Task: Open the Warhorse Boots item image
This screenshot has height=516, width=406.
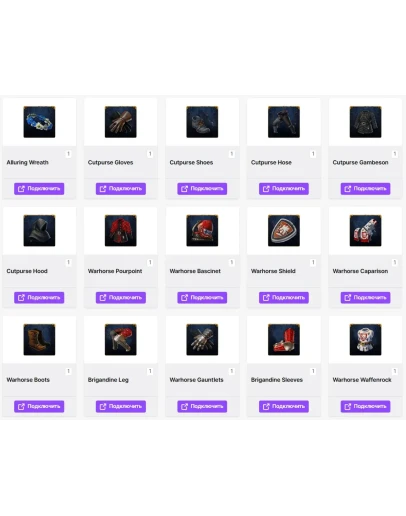Action: [x=39, y=340]
